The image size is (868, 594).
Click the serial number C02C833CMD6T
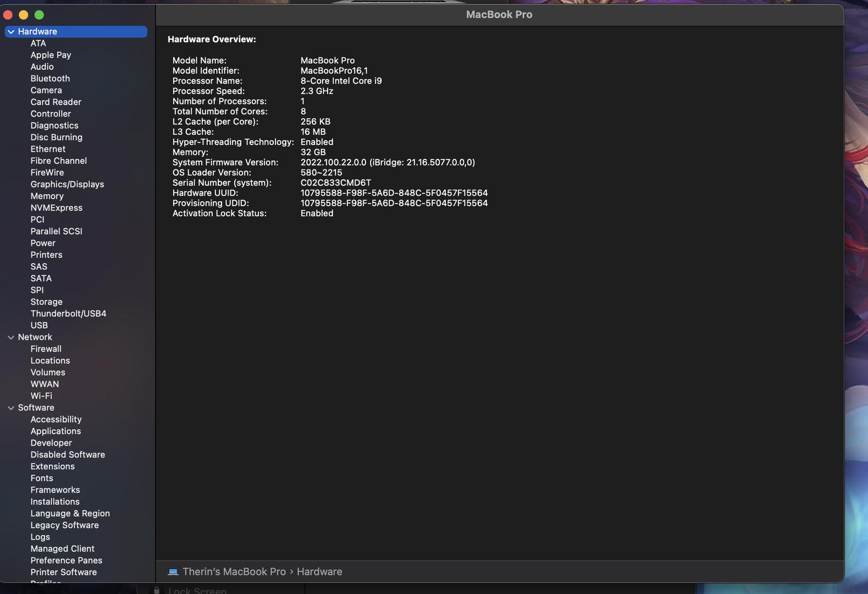coord(335,183)
